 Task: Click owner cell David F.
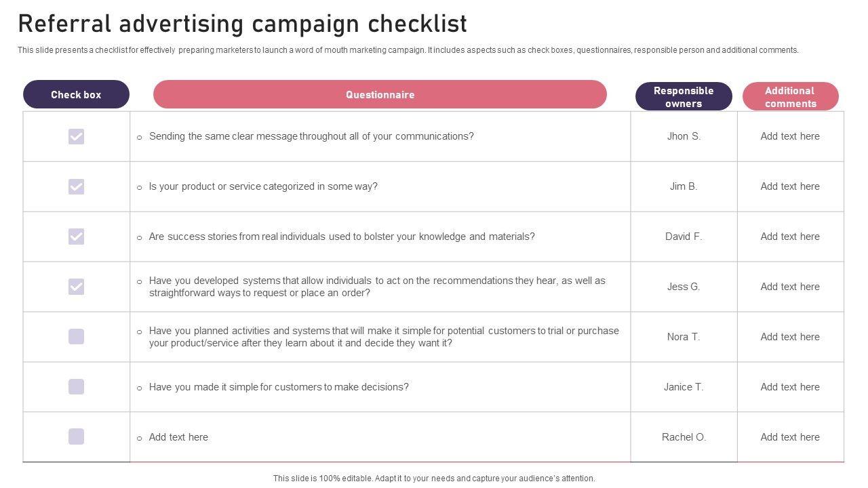pyautogui.click(x=684, y=237)
